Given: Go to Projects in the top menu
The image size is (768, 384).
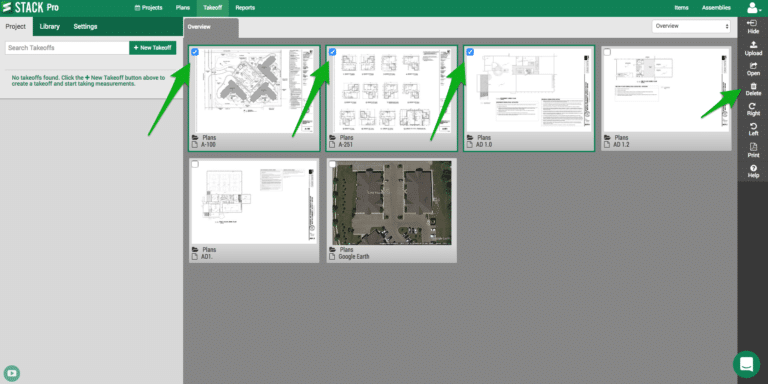Looking at the screenshot, I should (148, 8).
